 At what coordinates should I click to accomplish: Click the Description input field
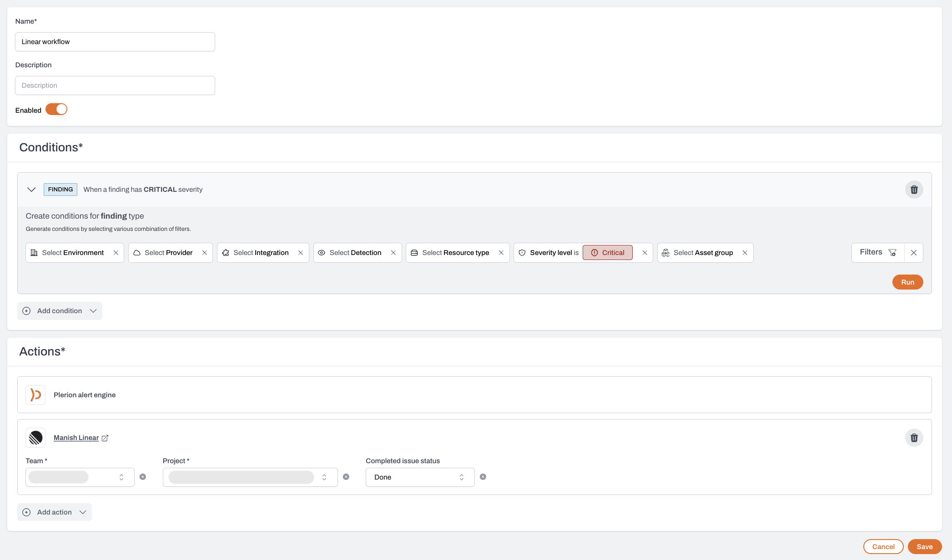tap(115, 85)
